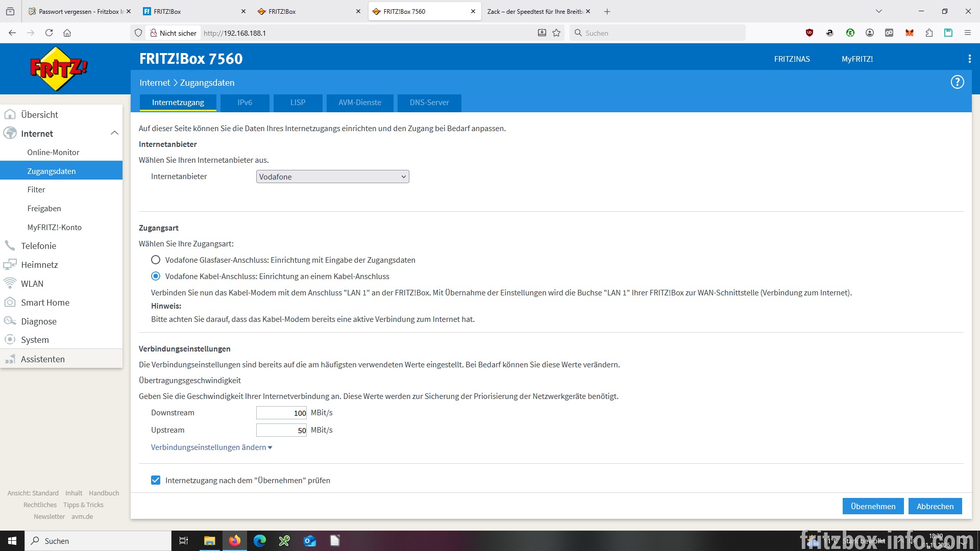
Task: Go to the browser home page icon
Action: pyautogui.click(x=67, y=33)
